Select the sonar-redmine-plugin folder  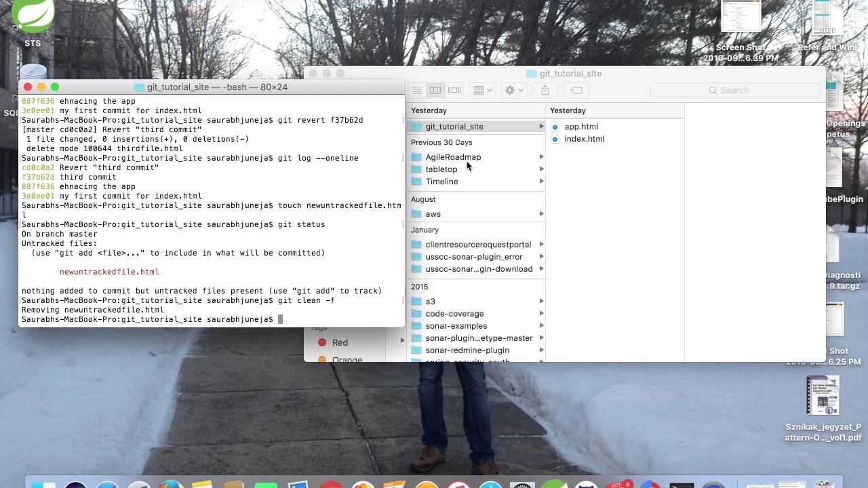click(476, 350)
